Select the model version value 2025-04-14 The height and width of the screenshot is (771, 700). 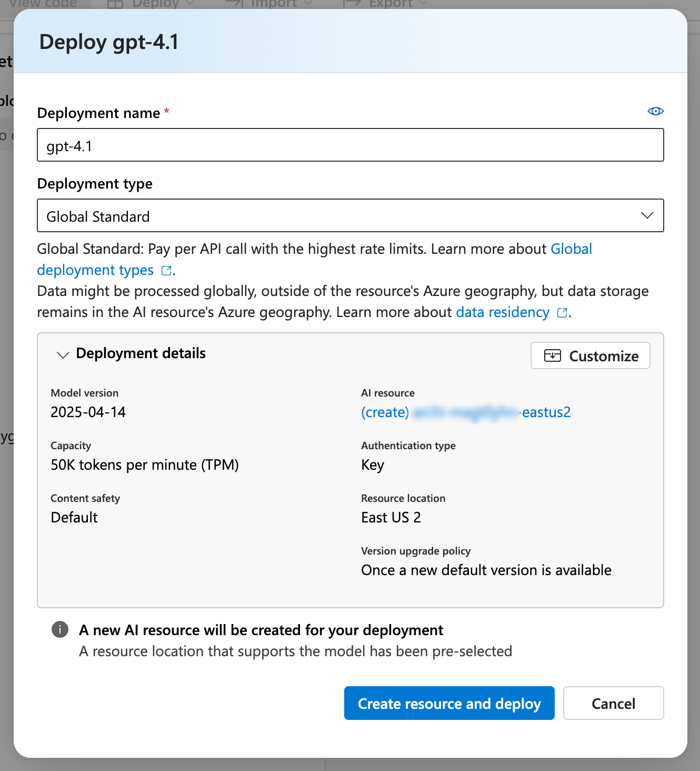click(x=88, y=412)
